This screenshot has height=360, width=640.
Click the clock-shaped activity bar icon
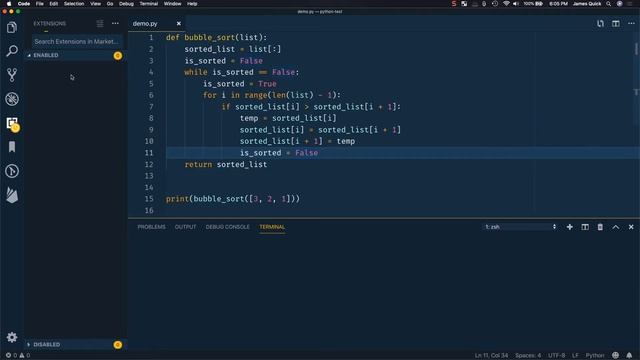click(x=12, y=171)
